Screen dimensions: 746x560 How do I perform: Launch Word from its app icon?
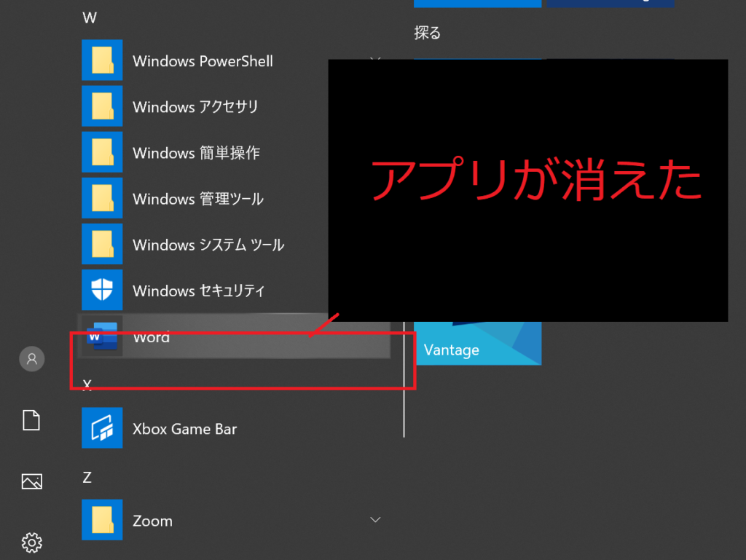[x=102, y=336]
